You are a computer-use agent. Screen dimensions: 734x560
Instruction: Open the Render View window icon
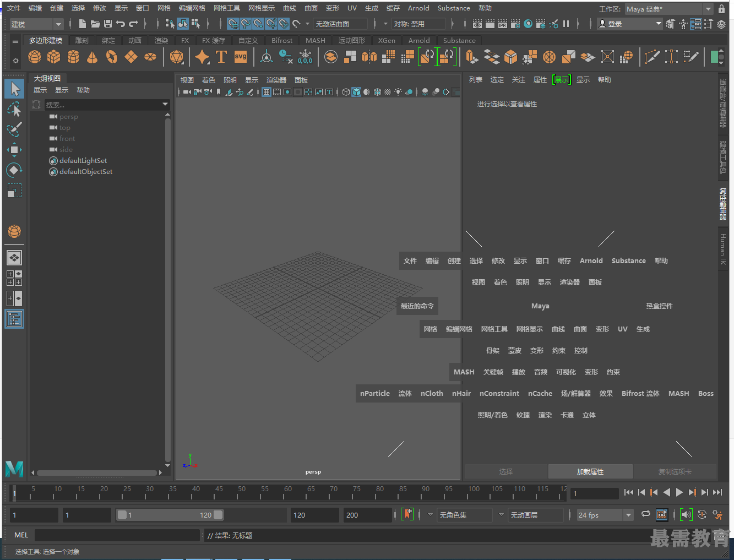tap(477, 24)
